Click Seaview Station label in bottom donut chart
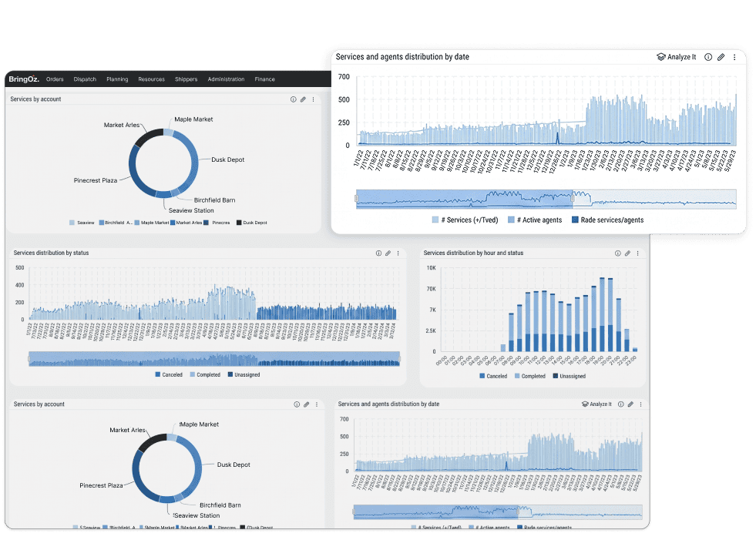 tap(197, 515)
